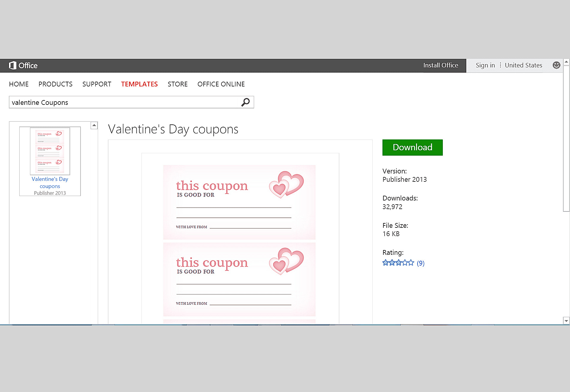The height and width of the screenshot is (392, 570).
Task: Click page scrollbar up arrow
Action: click(566, 62)
